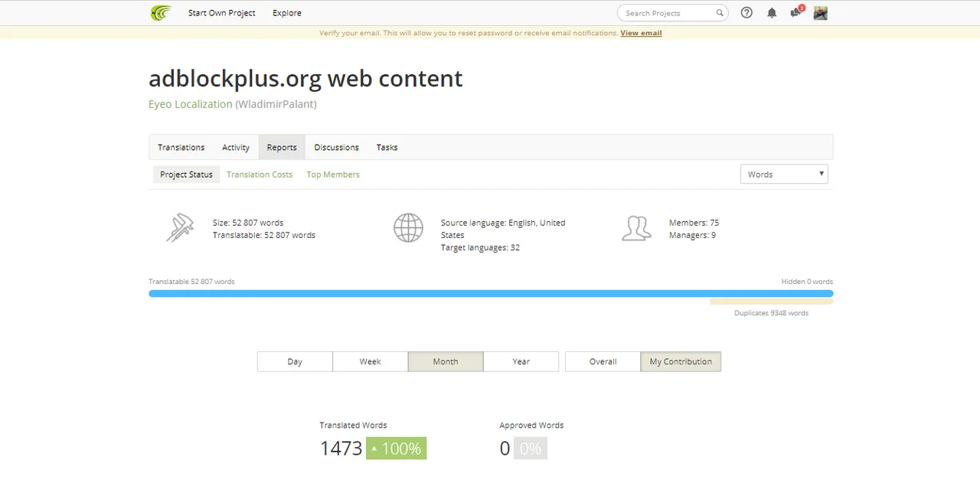Click the Duplicates 9348 words label

click(x=771, y=313)
